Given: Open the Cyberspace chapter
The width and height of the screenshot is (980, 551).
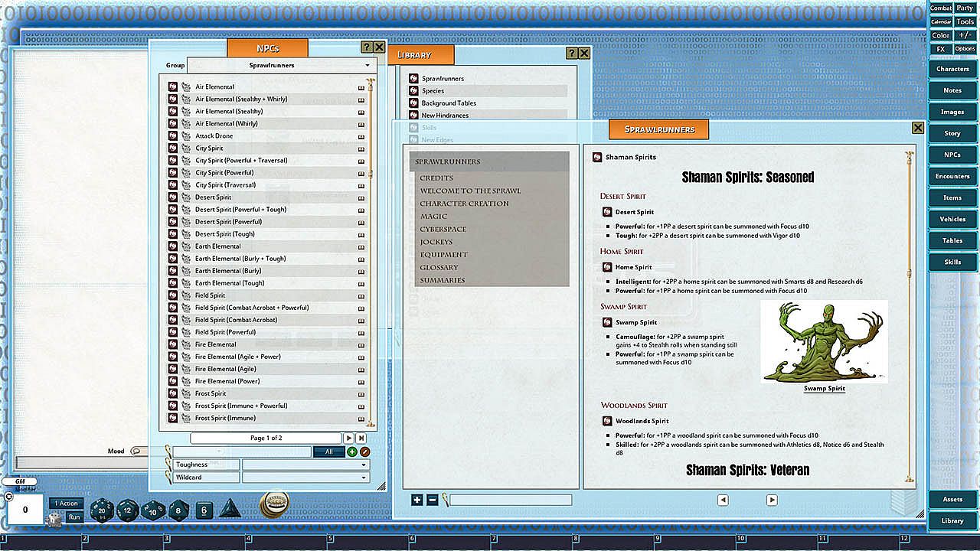Looking at the screenshot, I should coord(443,229).
